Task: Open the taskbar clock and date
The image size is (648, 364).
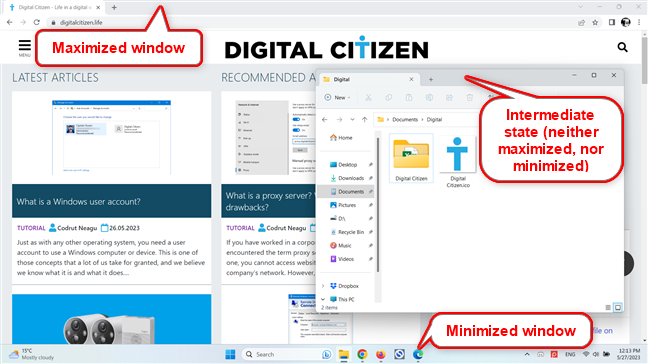Action: [x=628, y=354]
